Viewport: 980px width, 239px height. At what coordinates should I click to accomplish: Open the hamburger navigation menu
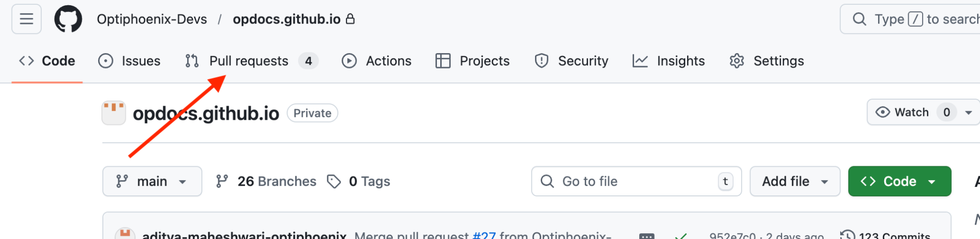coord(26,19)
